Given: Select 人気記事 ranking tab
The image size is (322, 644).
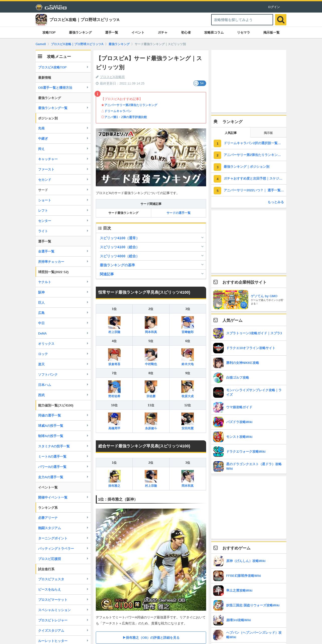Looking at the screenshot, I should tap(231, 133).
